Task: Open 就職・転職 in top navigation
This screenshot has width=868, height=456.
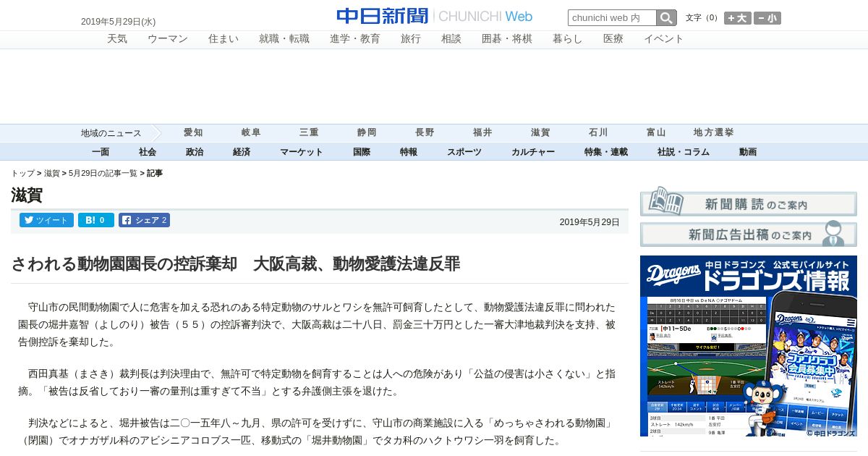Action: (x=284, y=39)
